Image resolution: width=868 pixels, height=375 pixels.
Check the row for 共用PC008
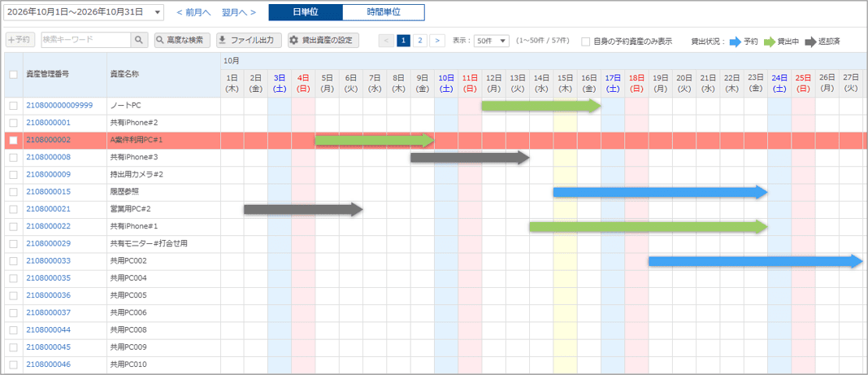point(13,330)
